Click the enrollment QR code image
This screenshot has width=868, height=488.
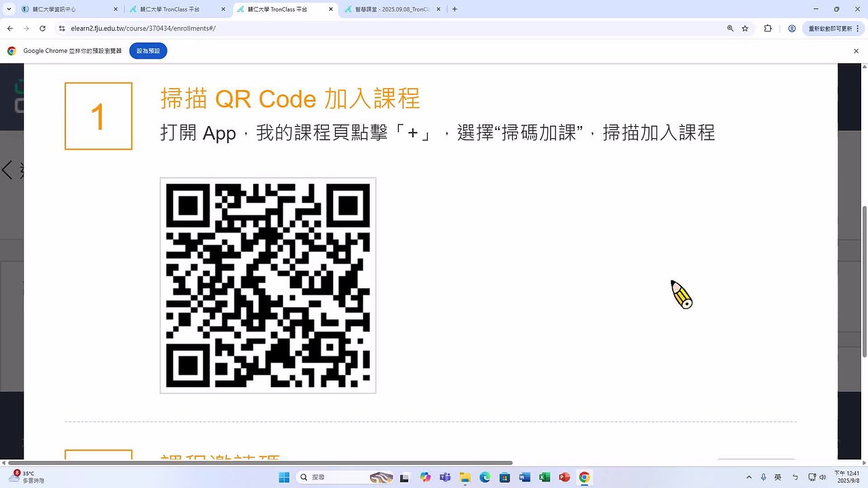point(268,285)
